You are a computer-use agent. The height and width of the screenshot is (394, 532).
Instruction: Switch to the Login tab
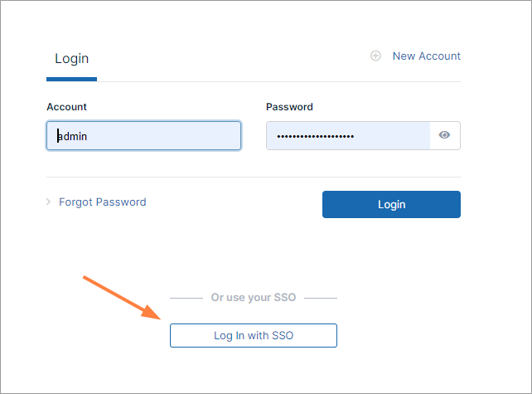pyautogui.click(x=71, y=59)
